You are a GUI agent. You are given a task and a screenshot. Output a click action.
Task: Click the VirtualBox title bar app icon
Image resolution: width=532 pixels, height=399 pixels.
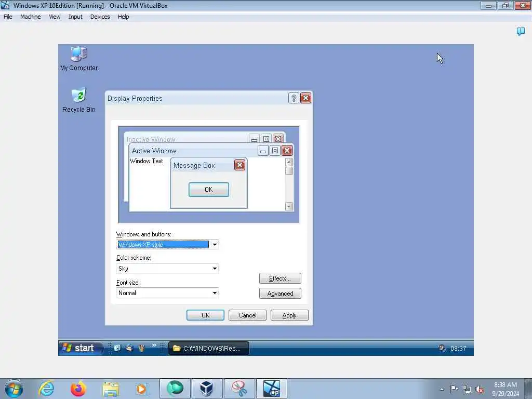pyautogui.click(x=5, y=5)
